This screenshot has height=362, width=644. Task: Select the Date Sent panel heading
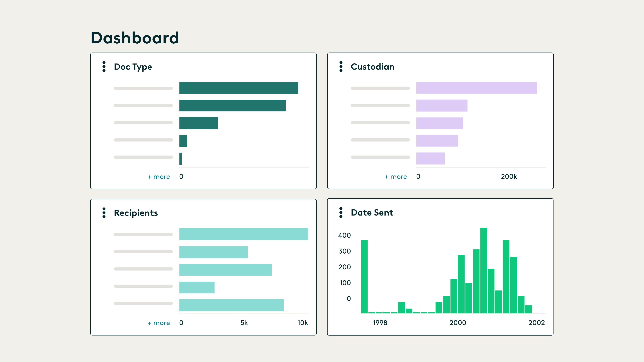372,213
